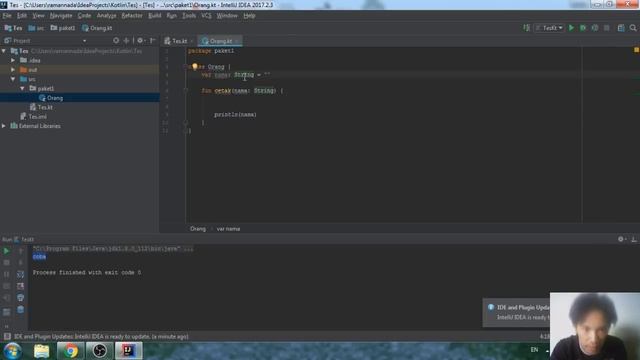Open Project Structure from the toolbar
This screenshot has width=640, height=360.
pyautogui.click(x=621, y=28)
